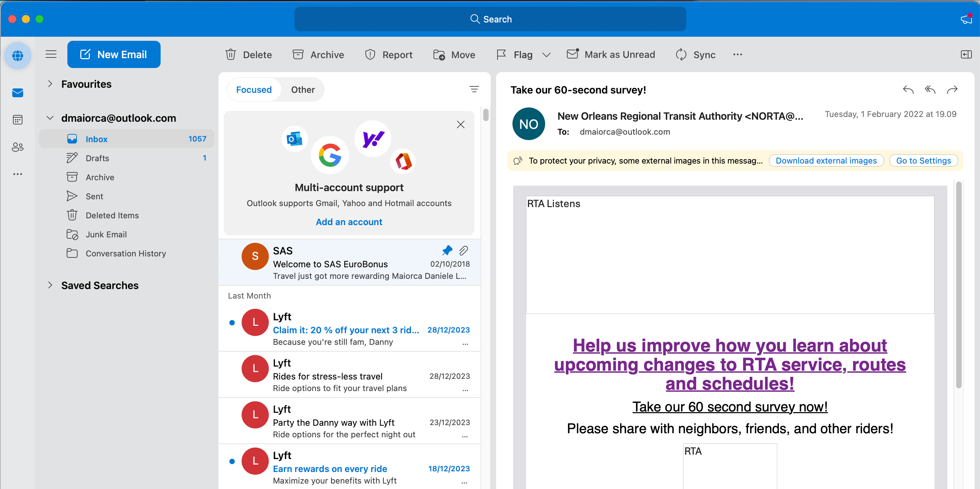Open Calendar from the sidebar
Image resolution: width=980 pixels, height=489 pixels.
click(x=17, y=119)
